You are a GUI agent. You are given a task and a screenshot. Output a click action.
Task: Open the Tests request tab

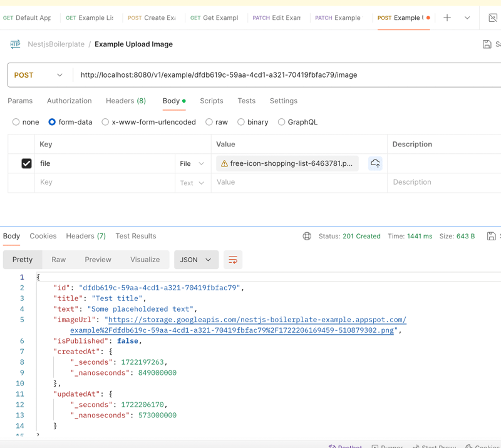click(246, 101)
